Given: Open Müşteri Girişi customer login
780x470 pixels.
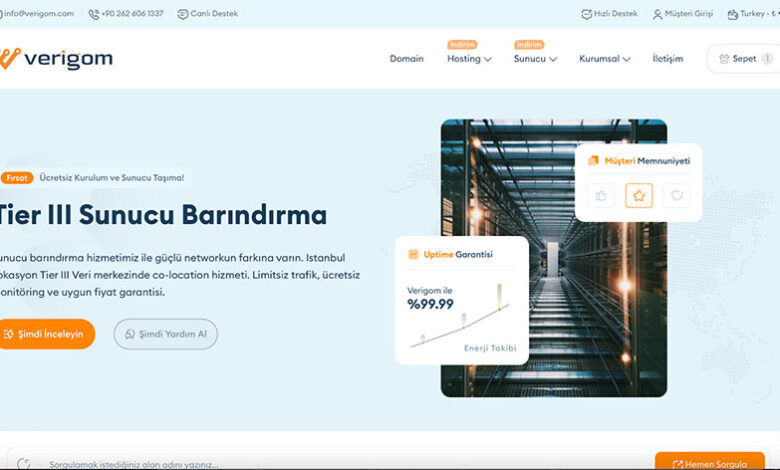Looking at the screenshot, I should [x=685, y=14].
